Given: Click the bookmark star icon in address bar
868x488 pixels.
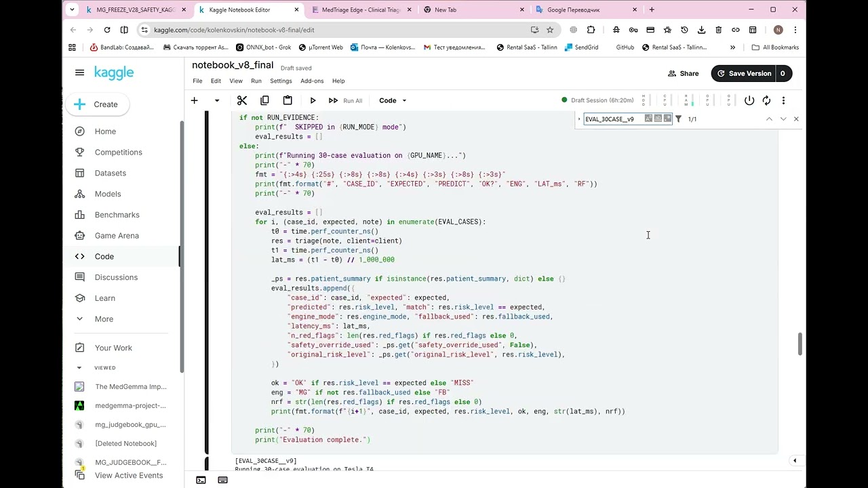Looking at the screenshot, I should click(x=550, y=30).
